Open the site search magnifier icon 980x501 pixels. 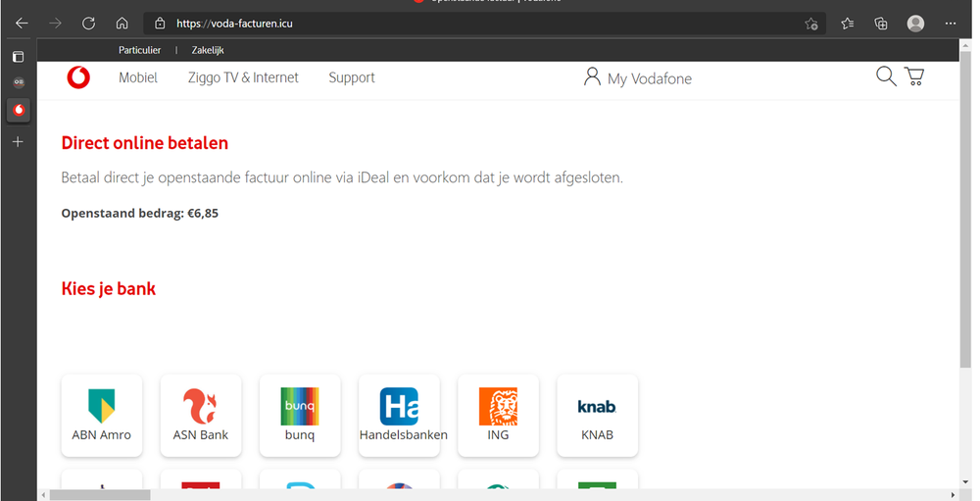click(x=886, y=76)
